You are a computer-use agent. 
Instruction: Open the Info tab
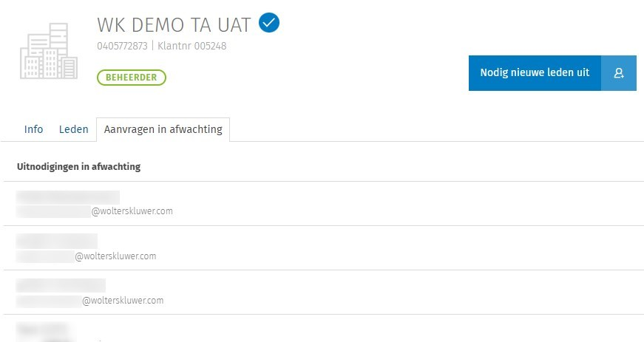[33, 129]
